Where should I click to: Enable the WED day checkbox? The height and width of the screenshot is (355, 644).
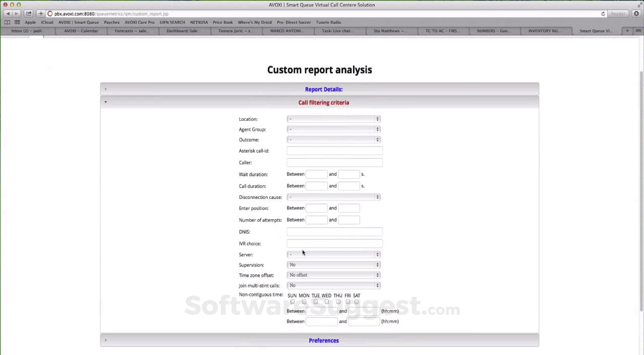click(327, 302)
